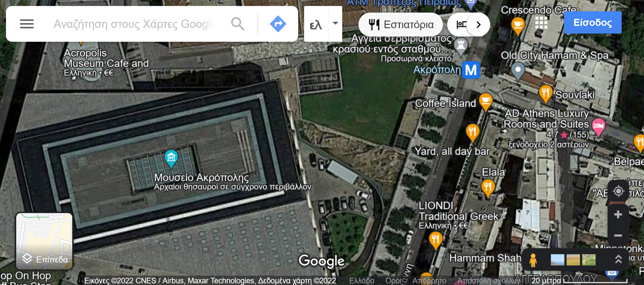Expand the imagery panel with double chevron

coord(618,259)
